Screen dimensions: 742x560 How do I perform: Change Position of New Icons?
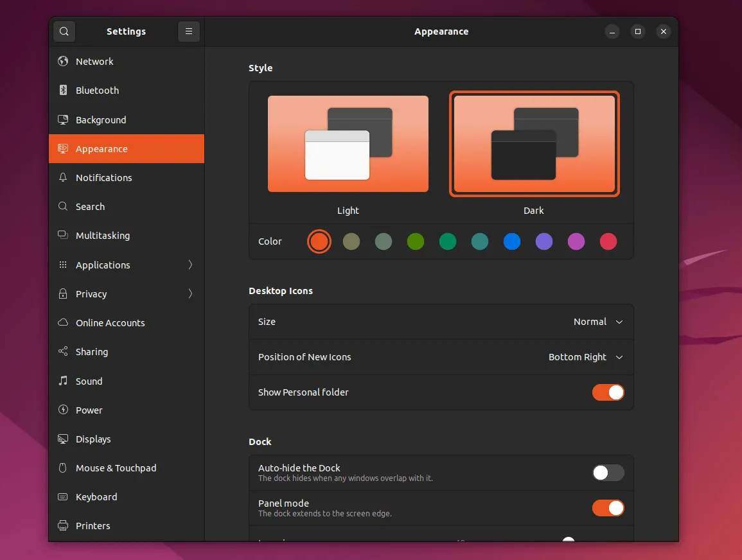(585, 357)
